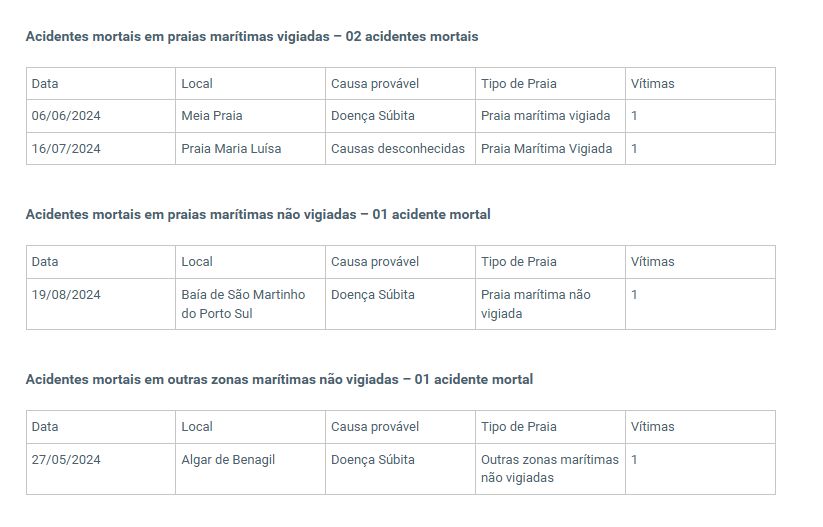Screen dimensions: 823x527
Task: Select the date 19/08/2024 cell
Action: pyautogui.click(x=101, y=304)
